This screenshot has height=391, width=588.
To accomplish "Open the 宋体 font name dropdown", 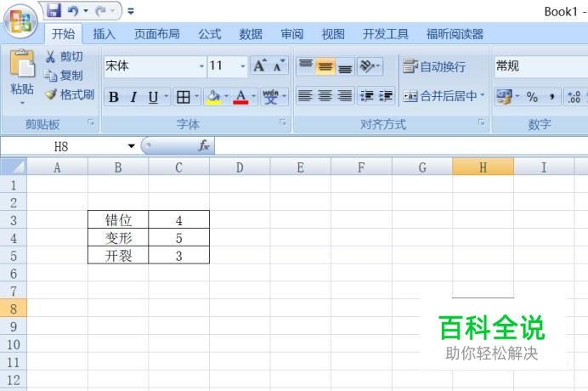I will coord(201,66).
